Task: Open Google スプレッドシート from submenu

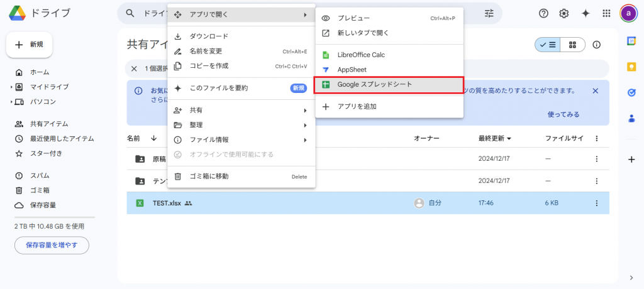Action: pos(389,85)
